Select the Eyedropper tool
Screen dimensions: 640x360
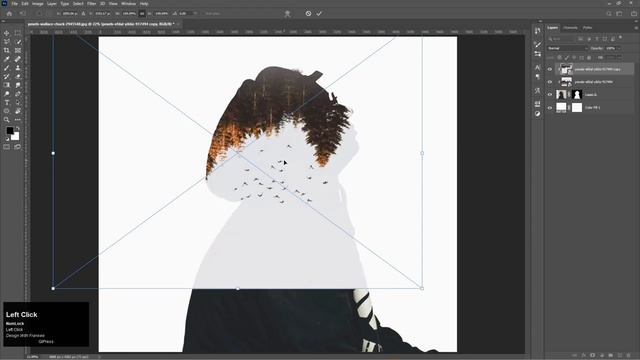7,59
